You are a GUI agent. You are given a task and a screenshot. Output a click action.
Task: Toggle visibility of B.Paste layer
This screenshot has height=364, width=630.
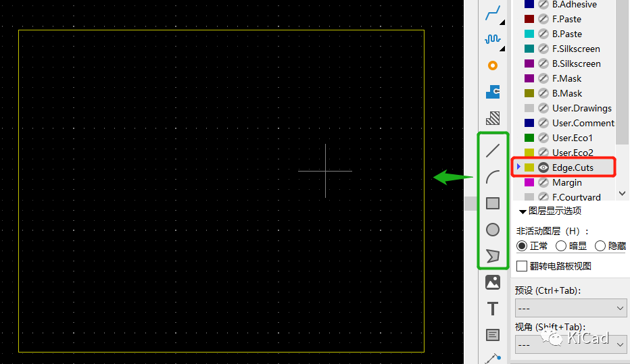pos(543,34)
